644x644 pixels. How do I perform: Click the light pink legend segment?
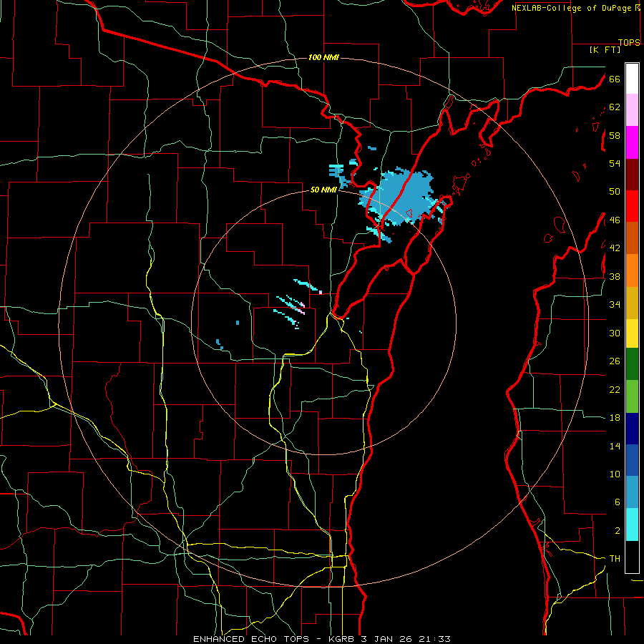632,109
